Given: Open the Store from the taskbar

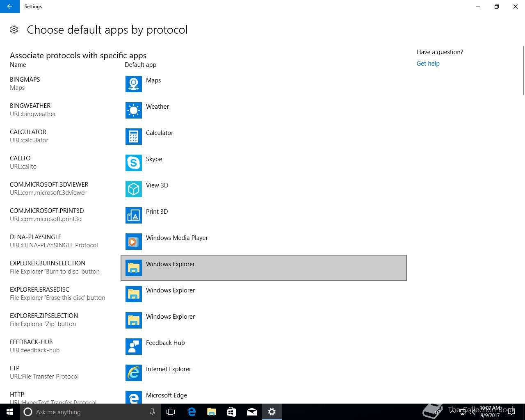Looking at the screenshot, I should pyautogui.click(x=232, y=412).
